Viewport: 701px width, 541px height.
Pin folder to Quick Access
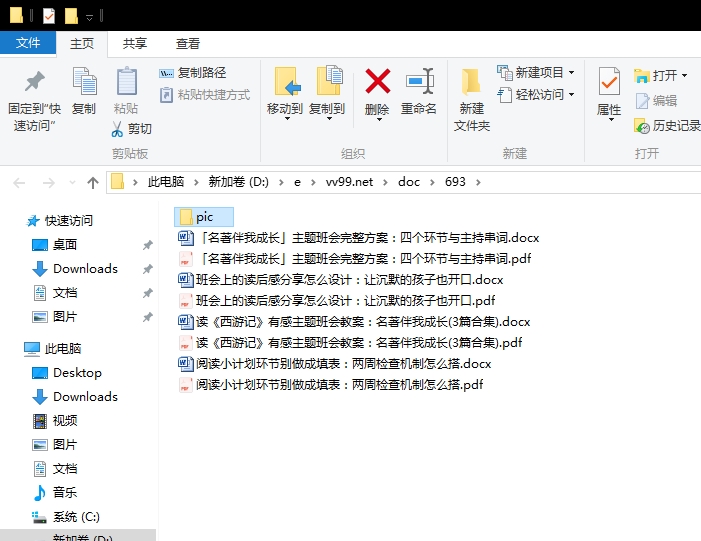[x=34, y=100]
